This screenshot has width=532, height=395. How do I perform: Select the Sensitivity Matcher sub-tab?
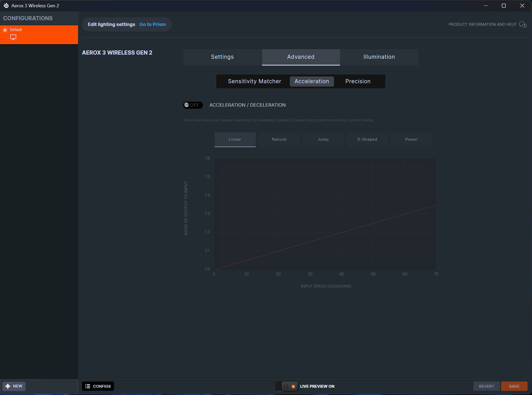pos(254,81)
